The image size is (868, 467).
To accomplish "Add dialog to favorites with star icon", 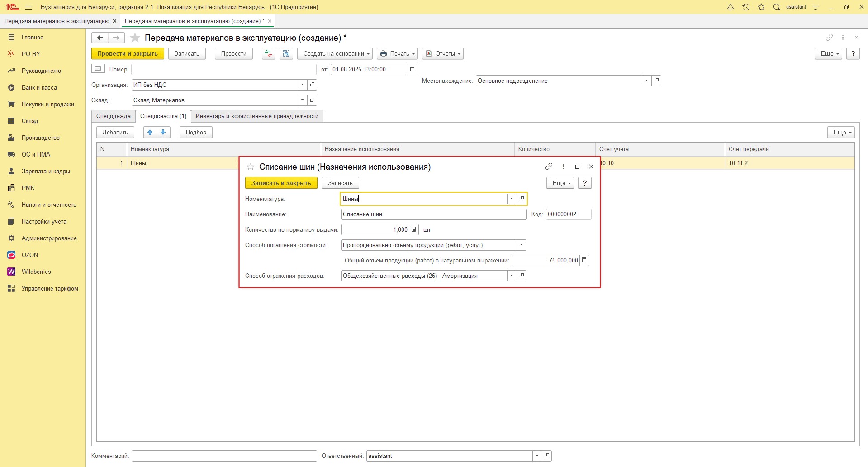I will click(x=251, y=167).
